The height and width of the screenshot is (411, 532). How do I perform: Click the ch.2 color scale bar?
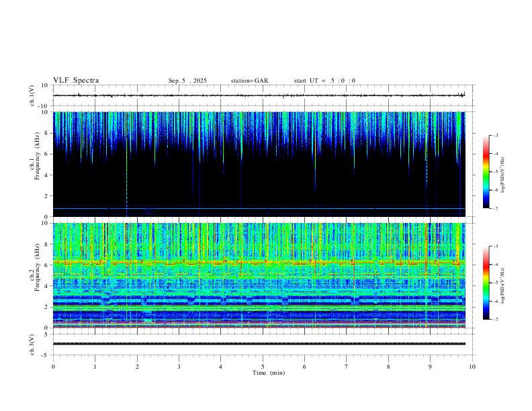[x=486, y=283]
